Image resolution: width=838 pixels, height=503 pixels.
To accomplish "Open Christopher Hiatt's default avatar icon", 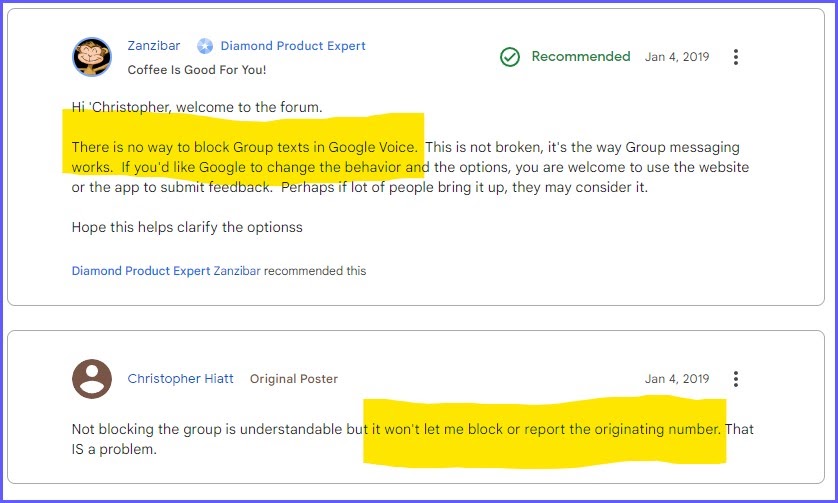I will click(92, 378).
